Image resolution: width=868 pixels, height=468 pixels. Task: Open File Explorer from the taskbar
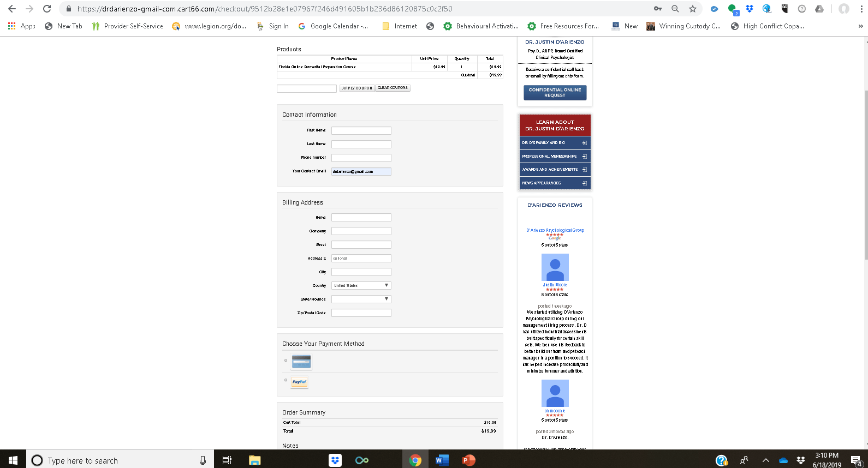(x=254, y=460)
